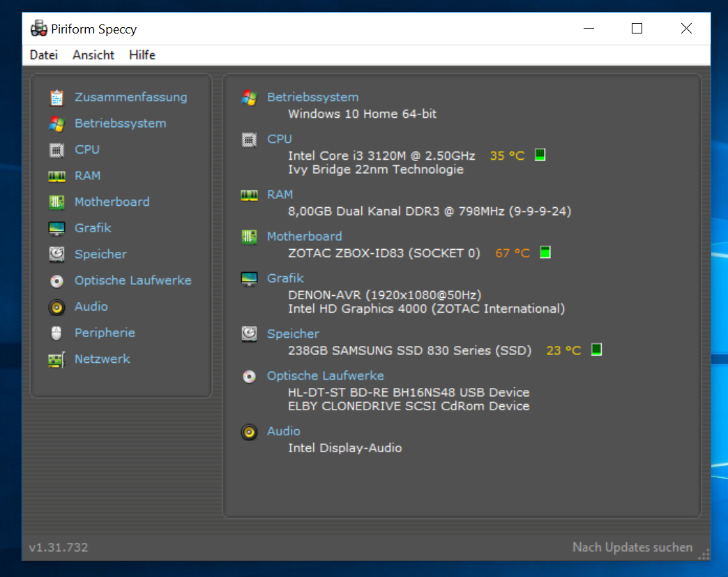Click the Speicher heading link in summary
The image size is (728, 577).
293,334
